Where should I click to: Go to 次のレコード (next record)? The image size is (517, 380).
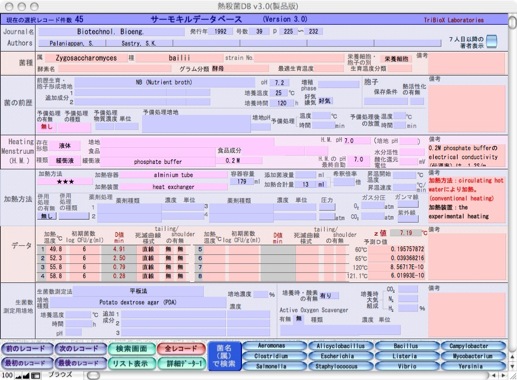tap(79, 349)
